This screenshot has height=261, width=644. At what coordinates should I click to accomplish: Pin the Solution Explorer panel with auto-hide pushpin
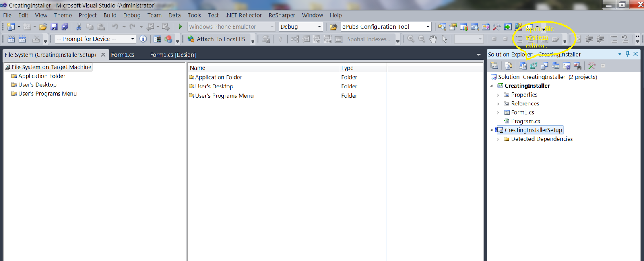[627, 54]
